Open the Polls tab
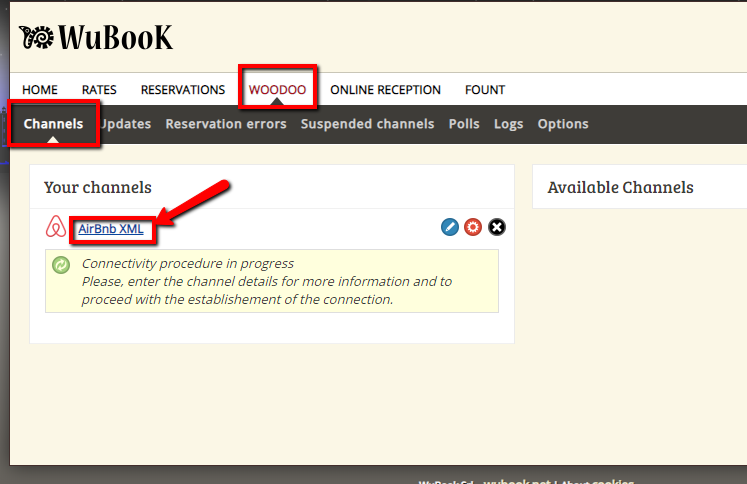 pyautogui.click(x=464, y=124)
